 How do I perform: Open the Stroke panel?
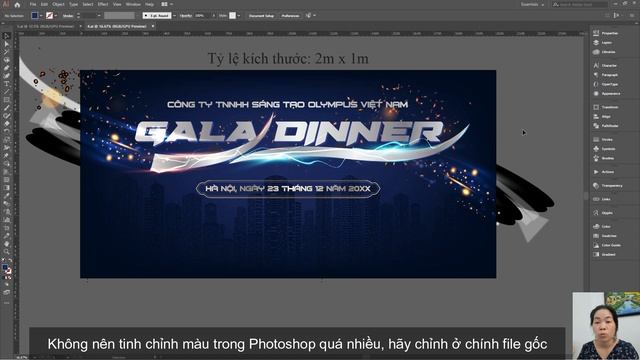click(604, 139)
